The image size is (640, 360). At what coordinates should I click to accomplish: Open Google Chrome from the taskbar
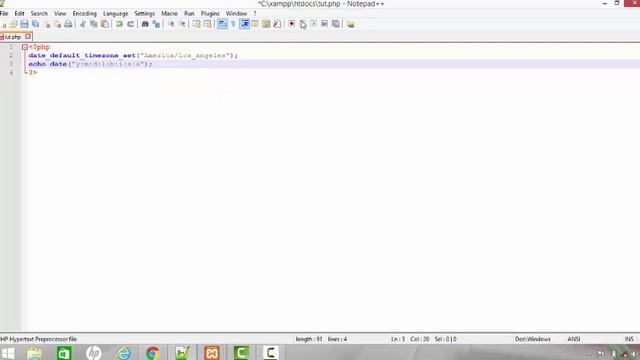153,353
